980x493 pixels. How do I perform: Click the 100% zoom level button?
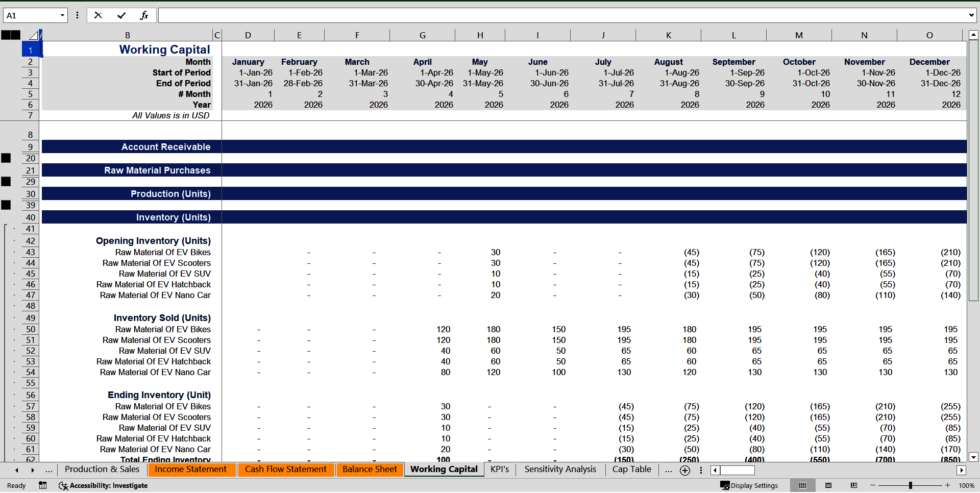point(966,485)
